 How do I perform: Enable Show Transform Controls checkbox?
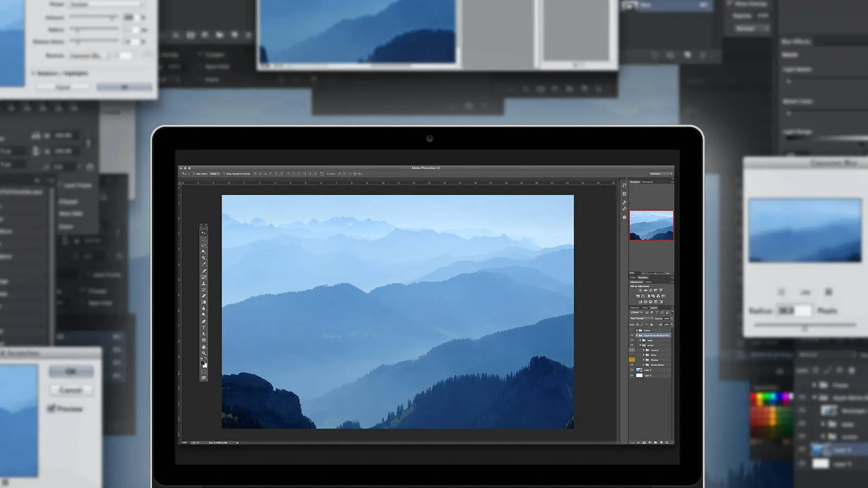pyautogui.click(x=224, y=174)
